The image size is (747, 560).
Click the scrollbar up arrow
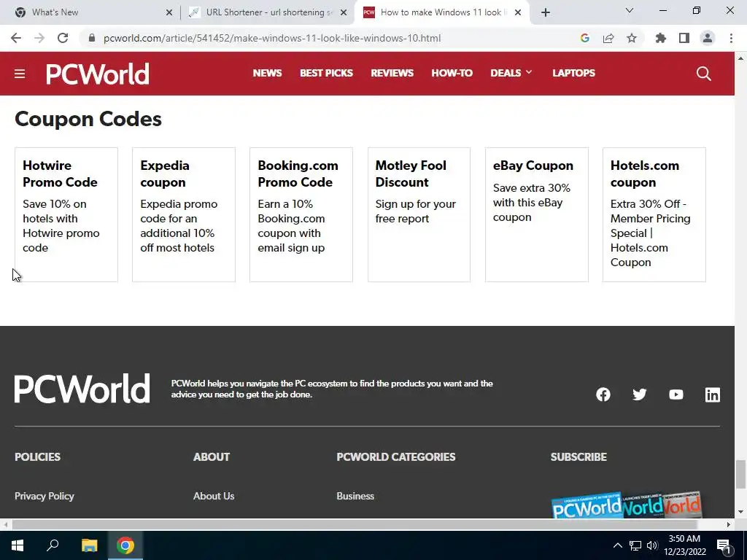tap(740, 58)
